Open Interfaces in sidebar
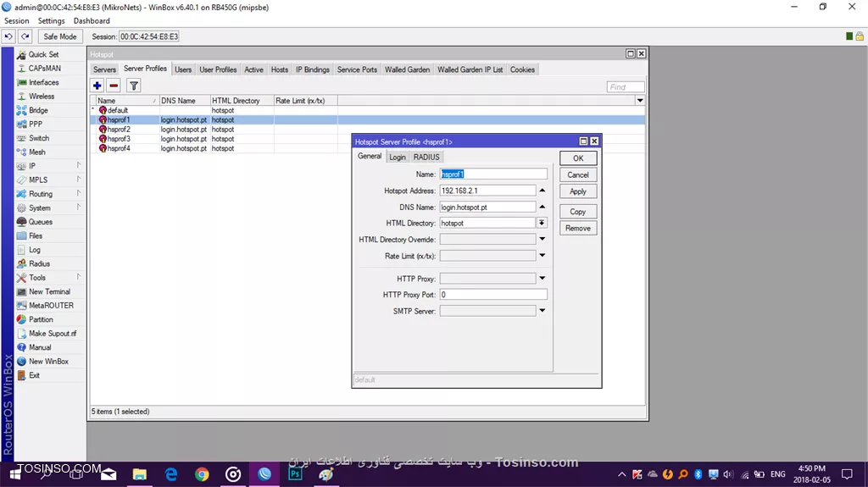 [44, 82]
